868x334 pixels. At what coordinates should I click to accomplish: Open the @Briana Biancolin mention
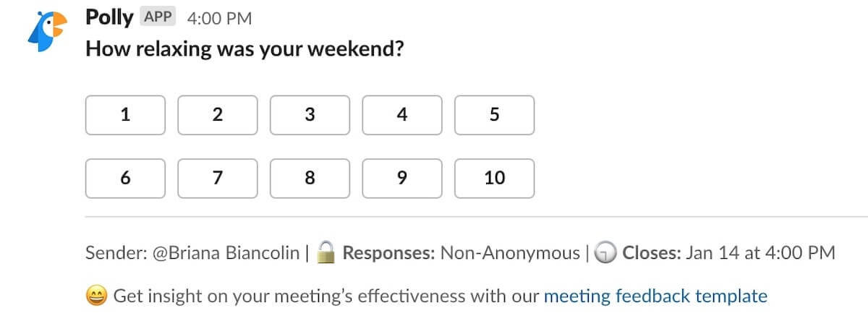point(226,253)
